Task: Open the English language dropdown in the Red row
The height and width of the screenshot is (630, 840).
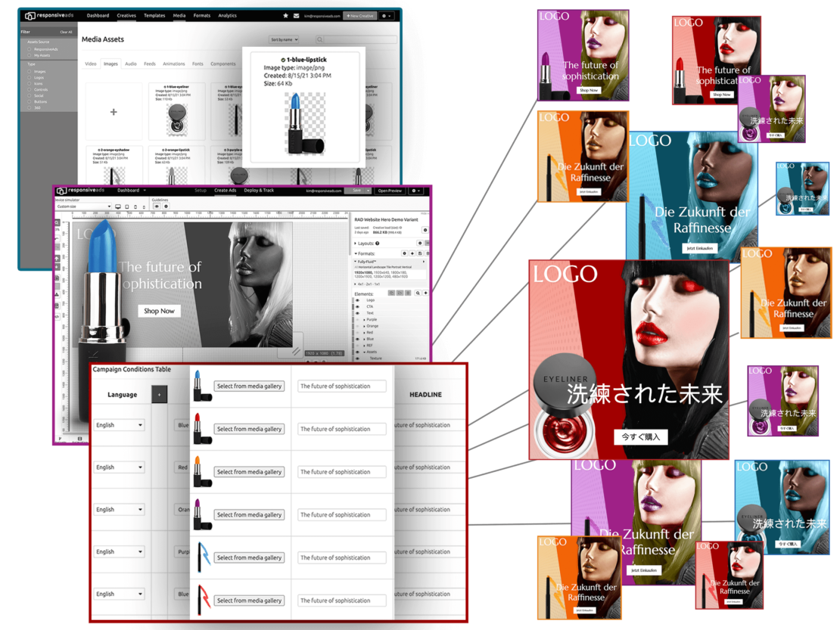Action: click(119, 467)
